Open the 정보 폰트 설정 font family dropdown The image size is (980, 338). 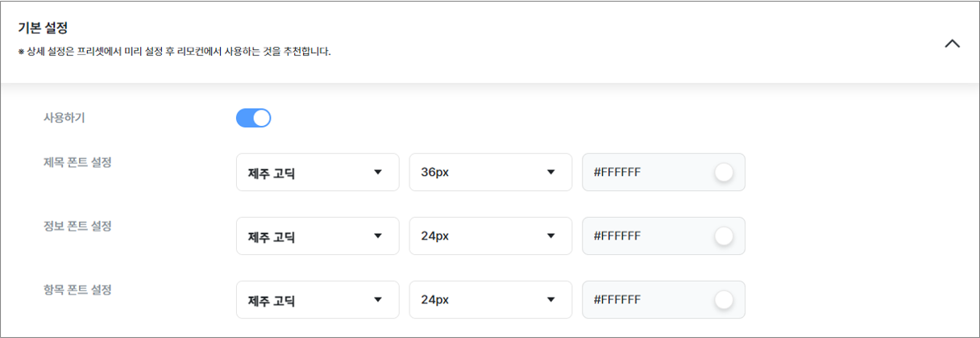pyautogui.click(x=318, y=236)
